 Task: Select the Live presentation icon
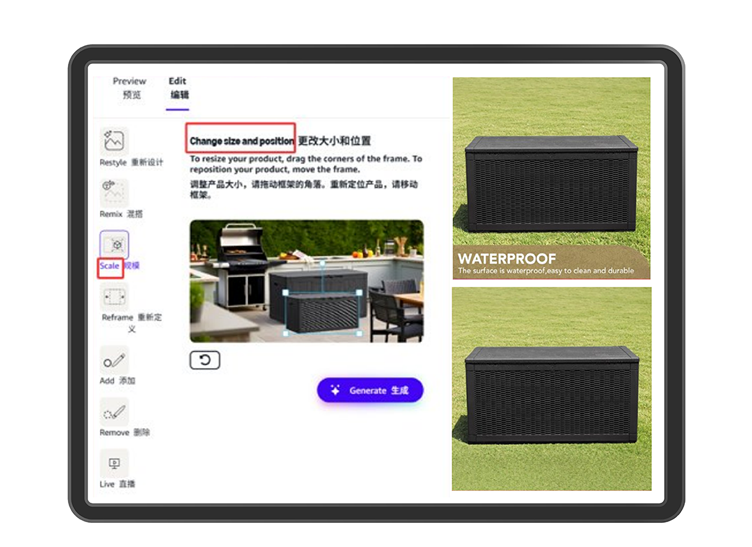coord(114,463)
